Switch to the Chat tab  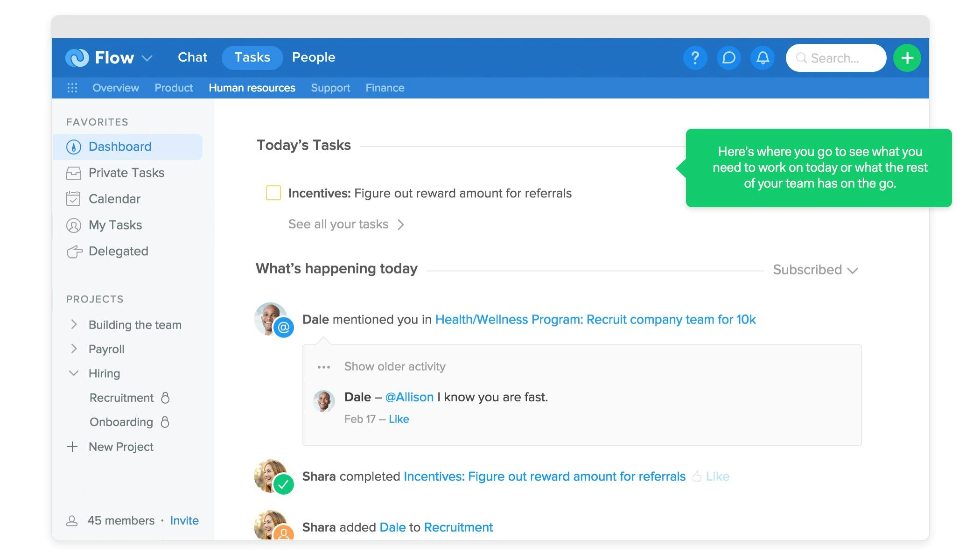click(192, 57)
